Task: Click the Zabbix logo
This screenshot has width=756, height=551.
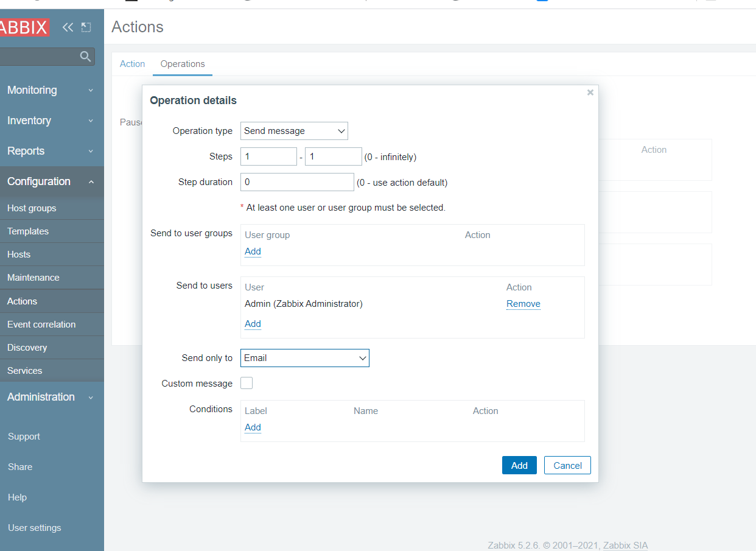Action: [x=24, y=27]
